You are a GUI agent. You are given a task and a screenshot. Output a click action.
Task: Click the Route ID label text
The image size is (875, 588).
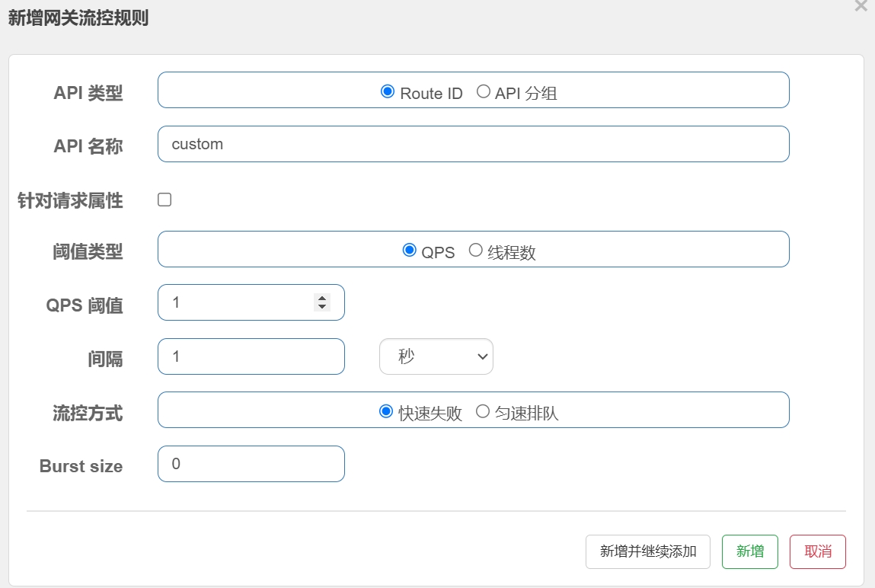click(x=431, y=94)
